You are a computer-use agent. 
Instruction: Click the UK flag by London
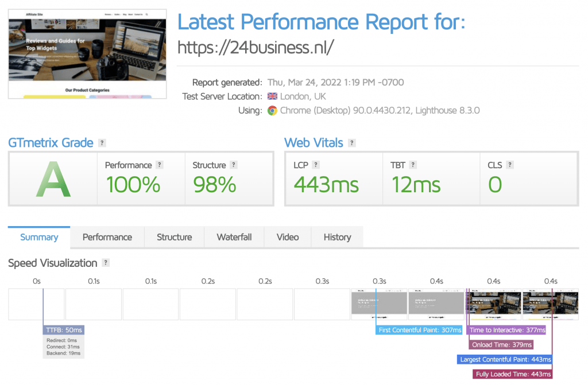click(x=272, y=96)
